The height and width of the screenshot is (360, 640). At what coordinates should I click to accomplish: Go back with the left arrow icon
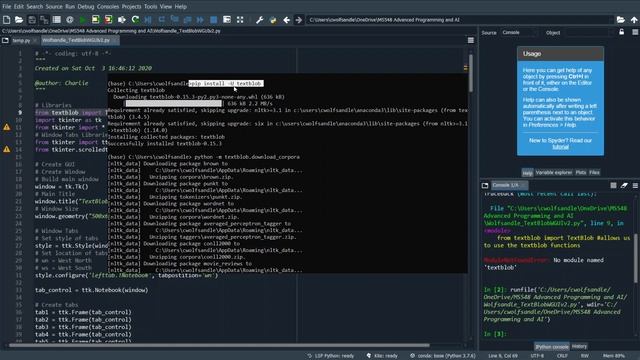287,20
